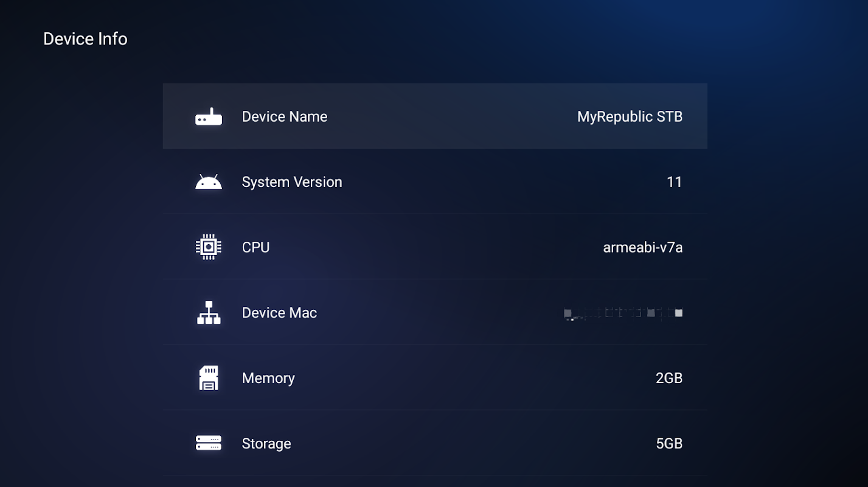
Task: Select the CPU label
Action: (255, 247)
